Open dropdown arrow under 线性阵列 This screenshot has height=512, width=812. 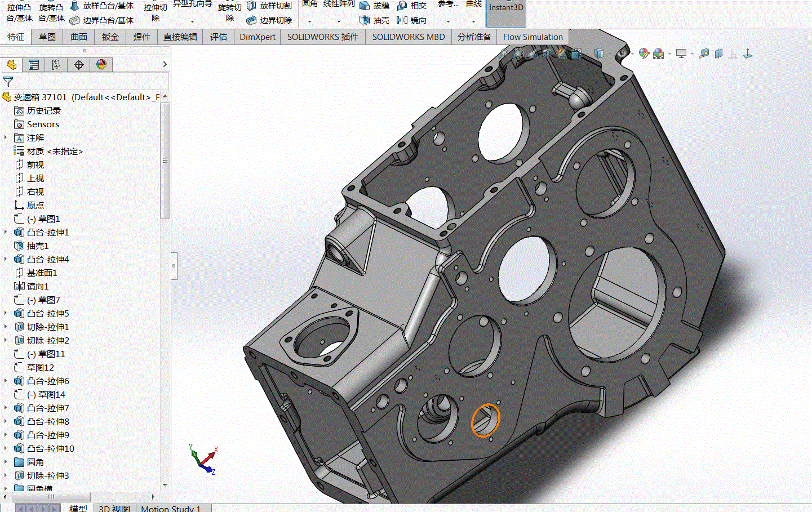(339, 21)
